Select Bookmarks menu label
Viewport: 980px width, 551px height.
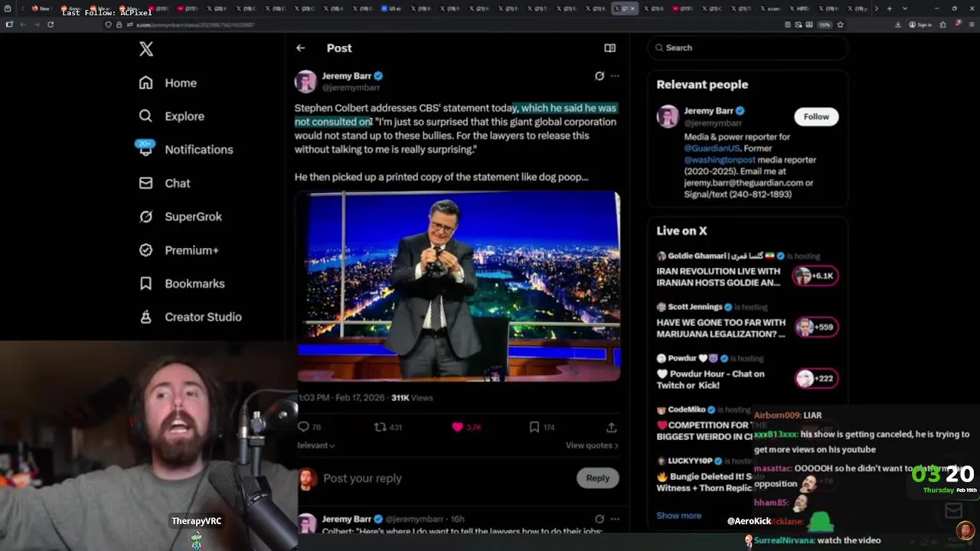click(x=194, y=284)
